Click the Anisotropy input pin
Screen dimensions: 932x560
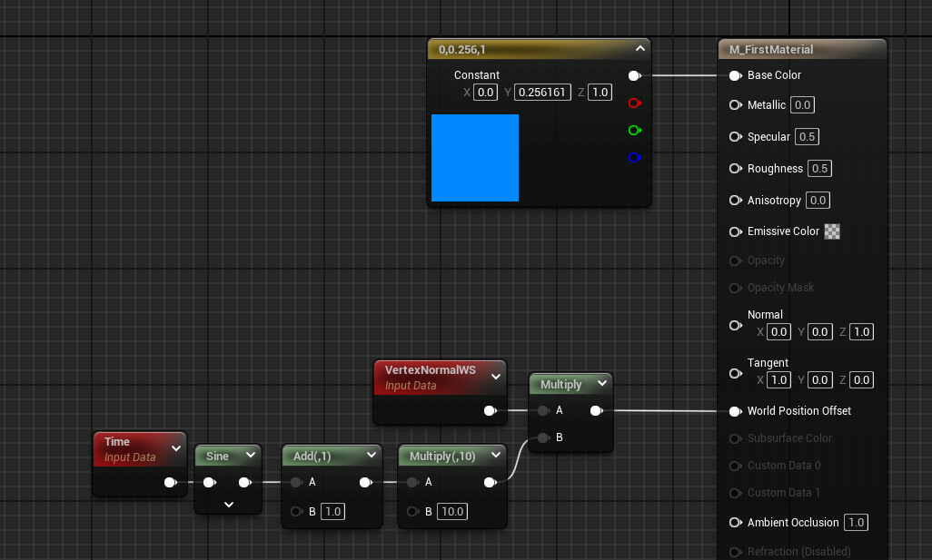[x=735, y=200]
